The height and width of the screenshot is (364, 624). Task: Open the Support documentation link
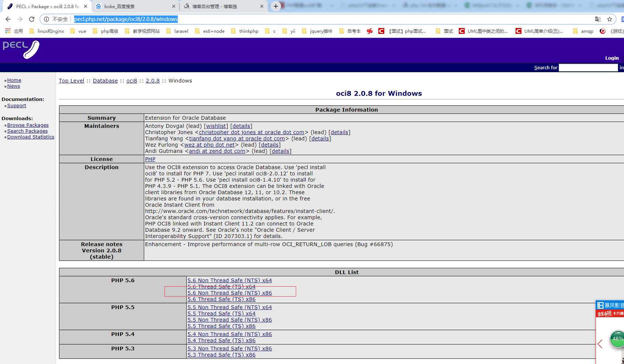point(17,106)
